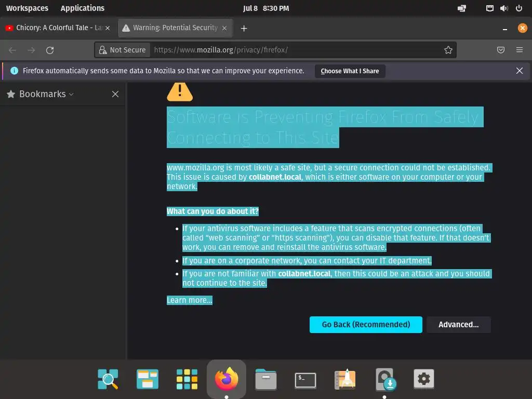
Task: Follow the Learn more... link
Action: (189, 300)
